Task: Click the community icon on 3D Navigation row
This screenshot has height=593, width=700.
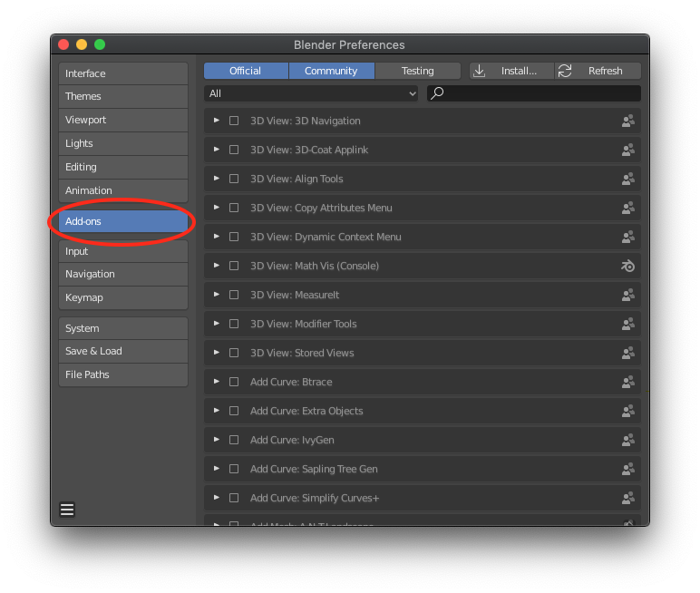Action: click(x=628, y=121)
